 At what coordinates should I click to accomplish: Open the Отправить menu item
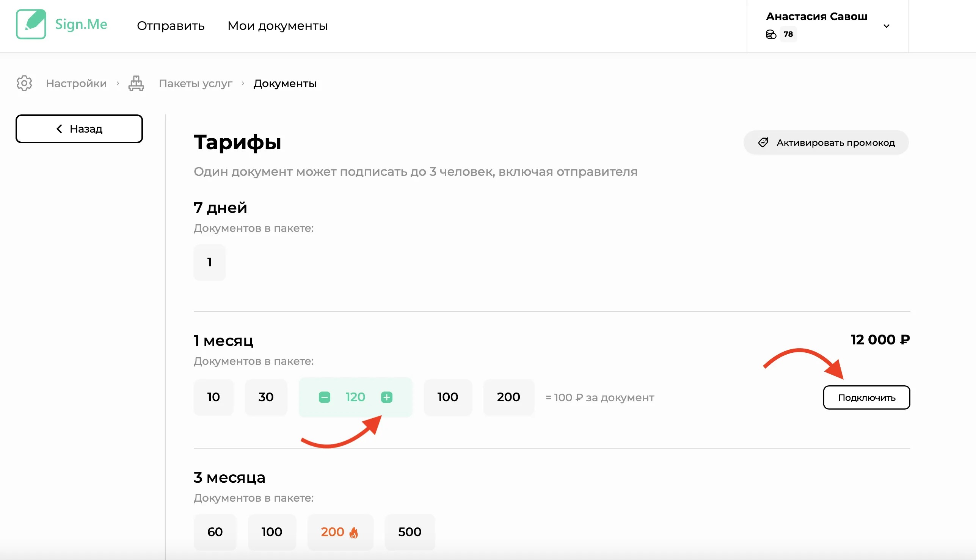(171, 26)
